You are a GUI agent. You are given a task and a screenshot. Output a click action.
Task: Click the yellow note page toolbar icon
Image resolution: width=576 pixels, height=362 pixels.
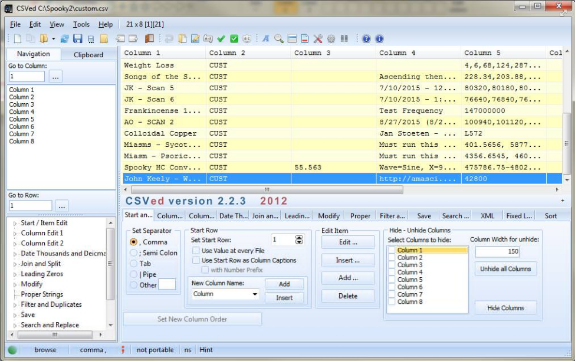[x=104, y=39]
